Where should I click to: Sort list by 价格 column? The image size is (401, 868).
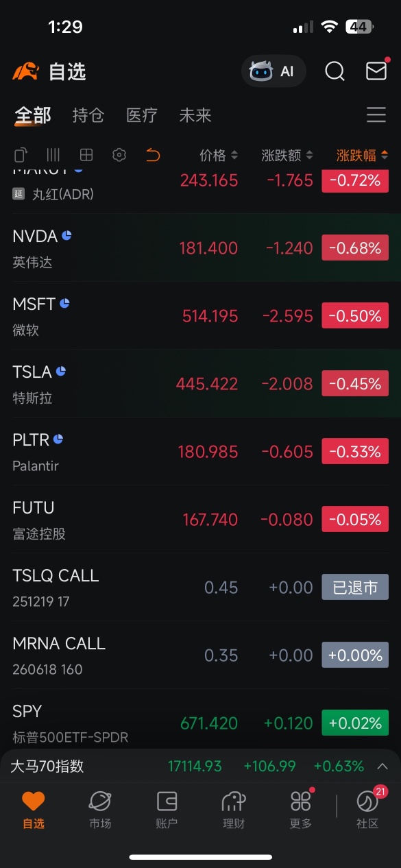[219, 156]
